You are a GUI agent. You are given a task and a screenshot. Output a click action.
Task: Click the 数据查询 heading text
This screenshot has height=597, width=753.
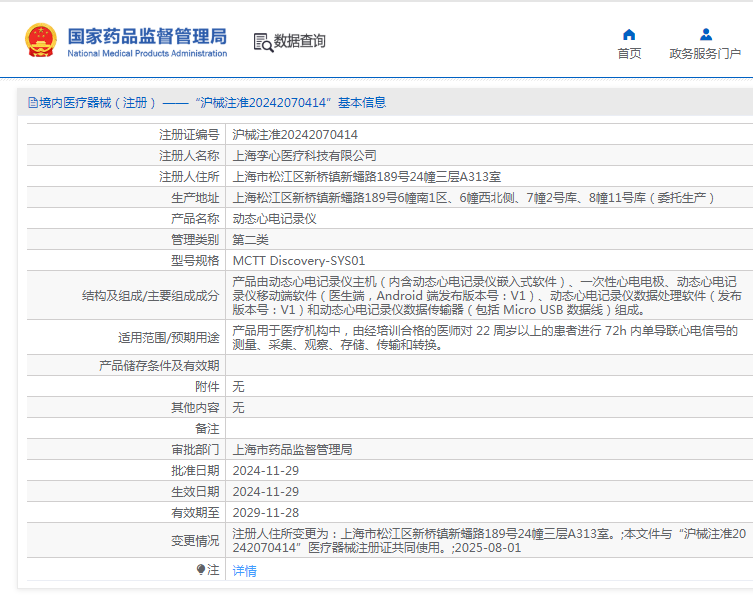point(300,41)
